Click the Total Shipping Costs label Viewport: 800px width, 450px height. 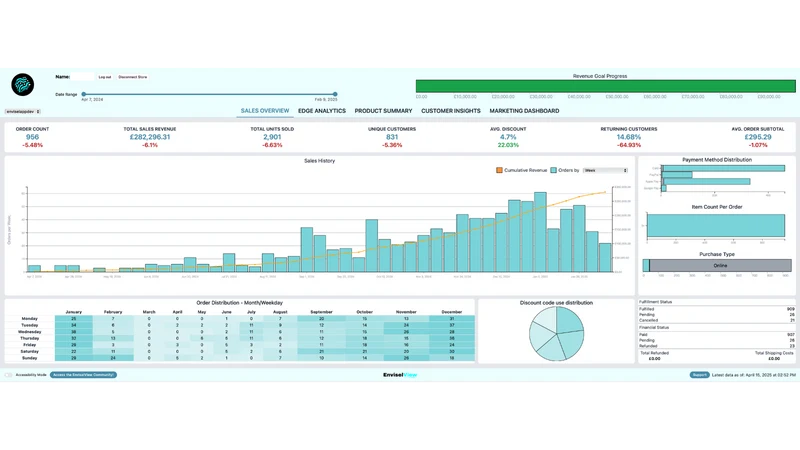(x=774, y=353)
